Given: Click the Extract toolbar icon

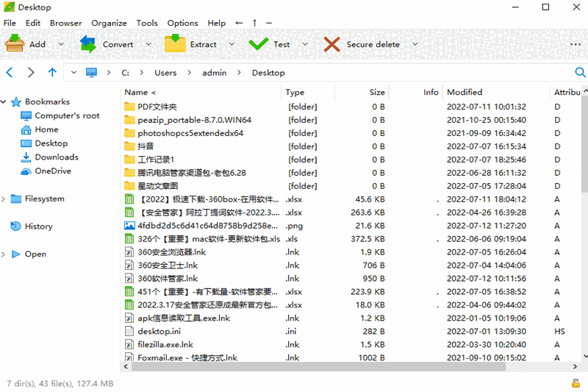Looking at the screenshot, I should tap(176, 44).
